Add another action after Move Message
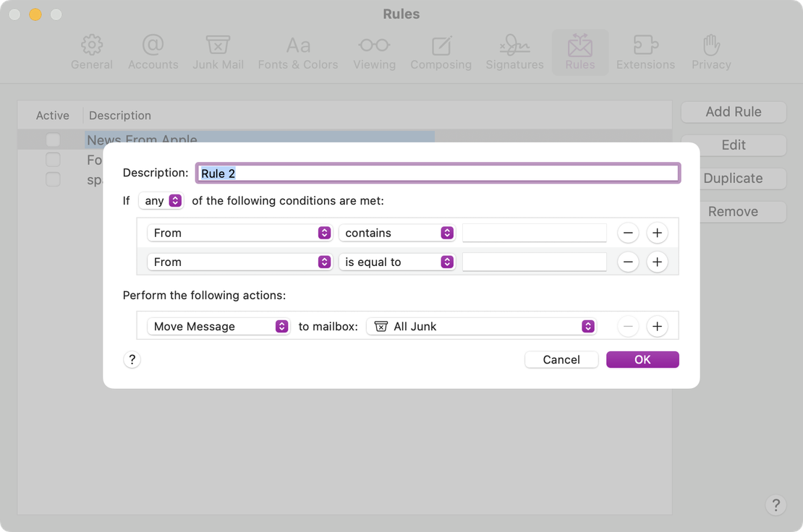 pos(657,327)
